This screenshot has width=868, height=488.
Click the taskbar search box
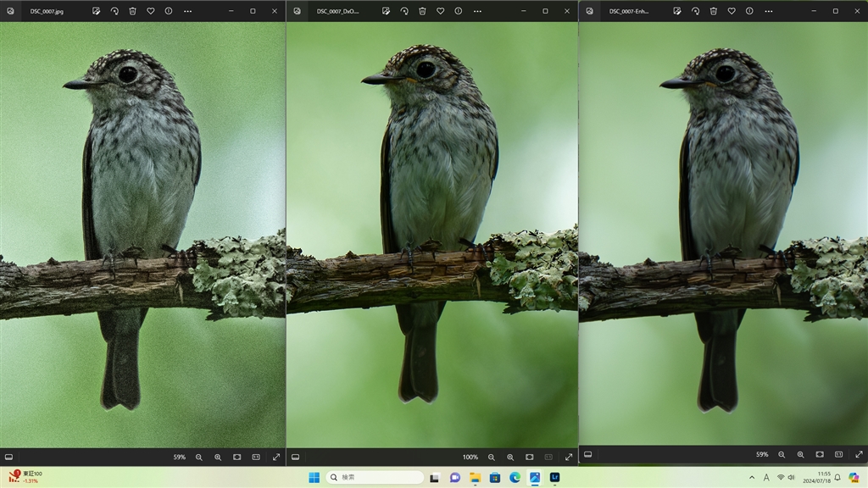point(375,477)
